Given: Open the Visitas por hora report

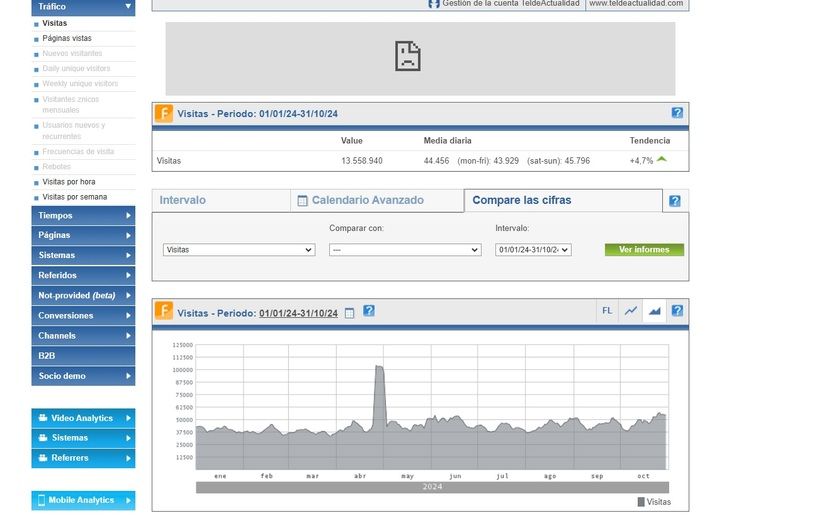Looking at the screenshot, I should point(69,182).
